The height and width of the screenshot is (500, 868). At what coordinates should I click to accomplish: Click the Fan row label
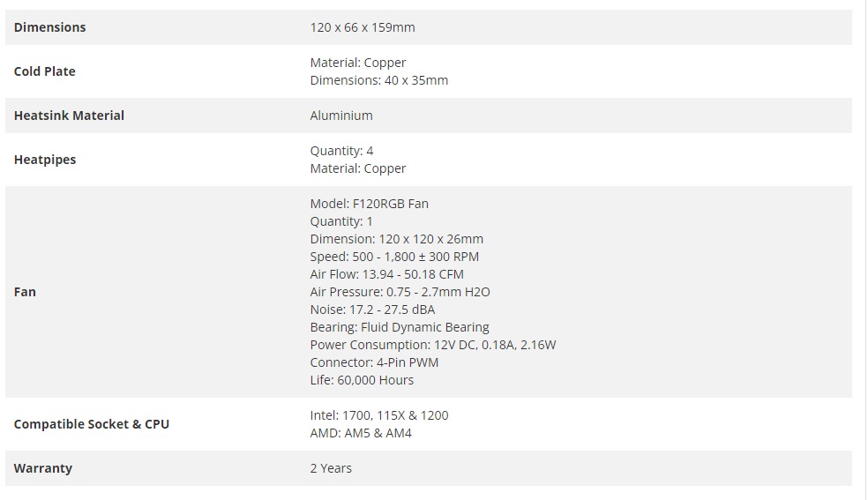tap(25, 292)
